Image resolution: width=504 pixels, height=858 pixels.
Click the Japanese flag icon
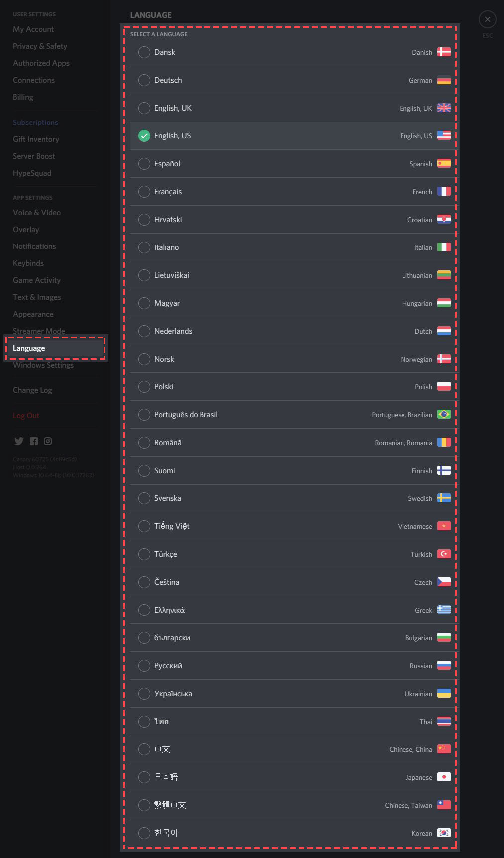[x=444, y=777]
